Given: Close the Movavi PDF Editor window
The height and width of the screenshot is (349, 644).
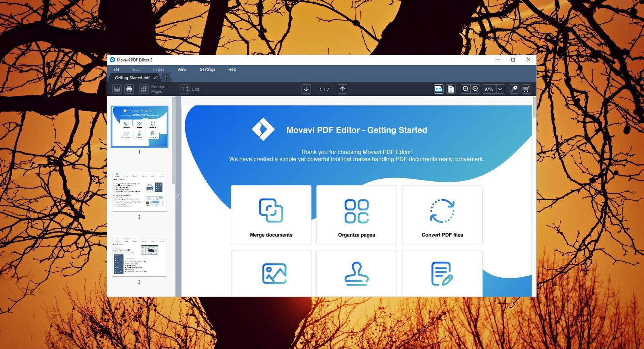Looking at the screenshot, I should click(x=529, y=60).
